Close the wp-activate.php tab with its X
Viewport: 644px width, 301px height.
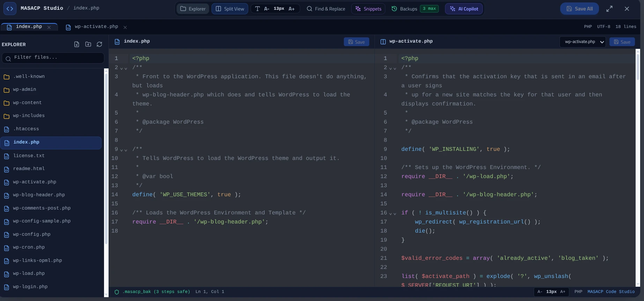pyautogui.click(x=125, y=27)
